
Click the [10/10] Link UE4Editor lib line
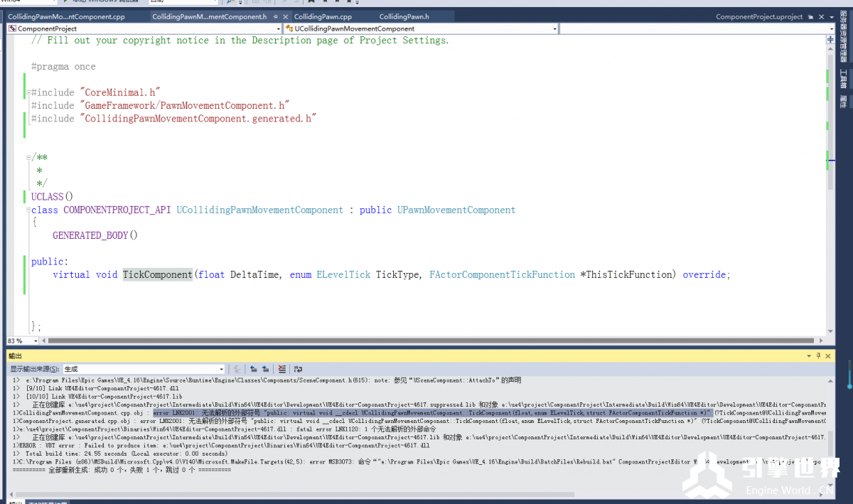click(x=97, y=397)
